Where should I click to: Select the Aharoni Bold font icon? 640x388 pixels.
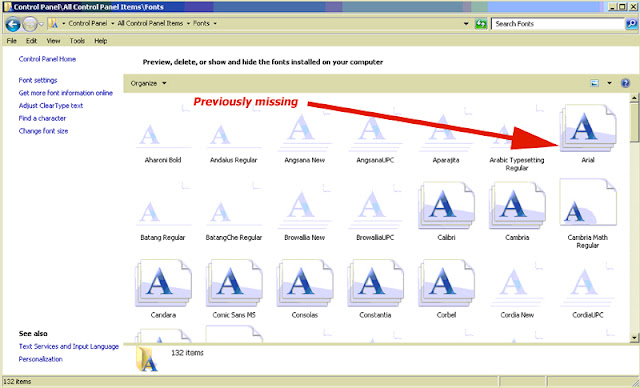tap(162, 128)
